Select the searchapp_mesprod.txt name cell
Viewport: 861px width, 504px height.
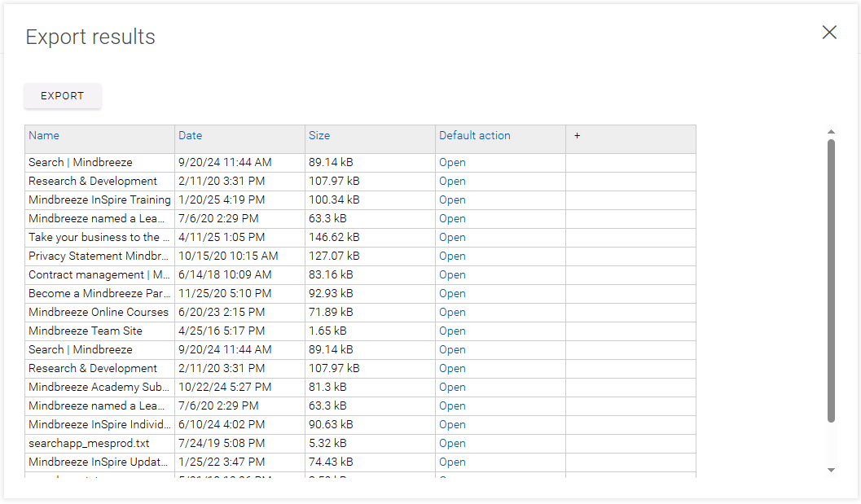tap(99, 443)
